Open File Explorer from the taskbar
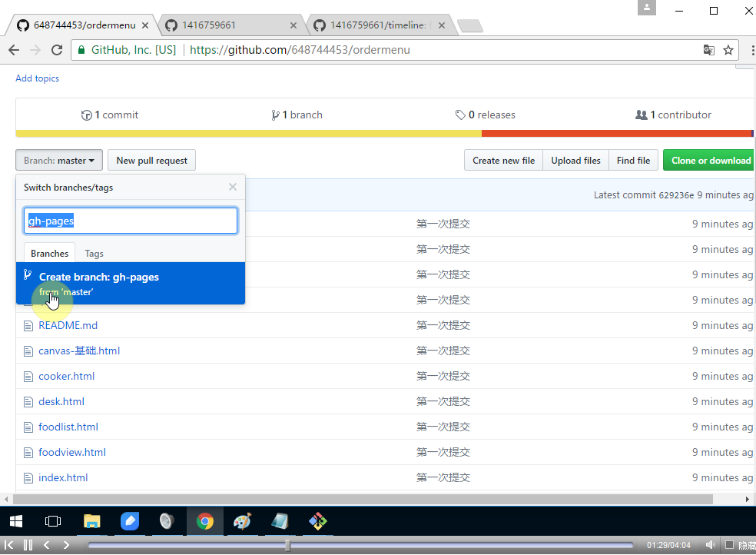The image size is (756, 555). (x=92, y=521)
